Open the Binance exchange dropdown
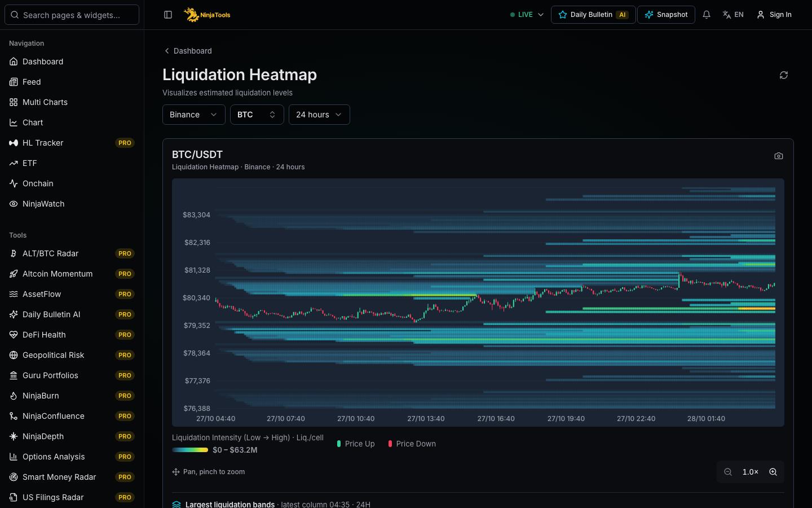 194,115
